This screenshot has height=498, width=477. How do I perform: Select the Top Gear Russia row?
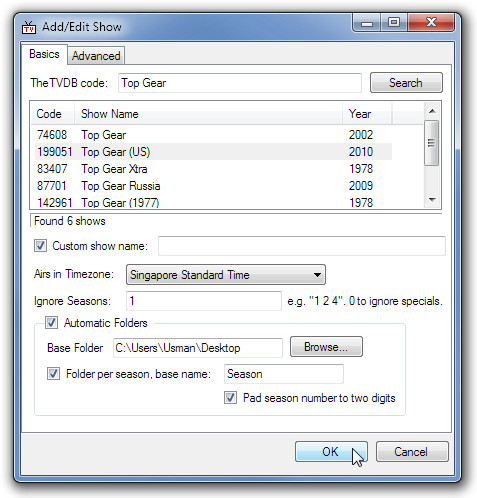click(x=213, y=186)
